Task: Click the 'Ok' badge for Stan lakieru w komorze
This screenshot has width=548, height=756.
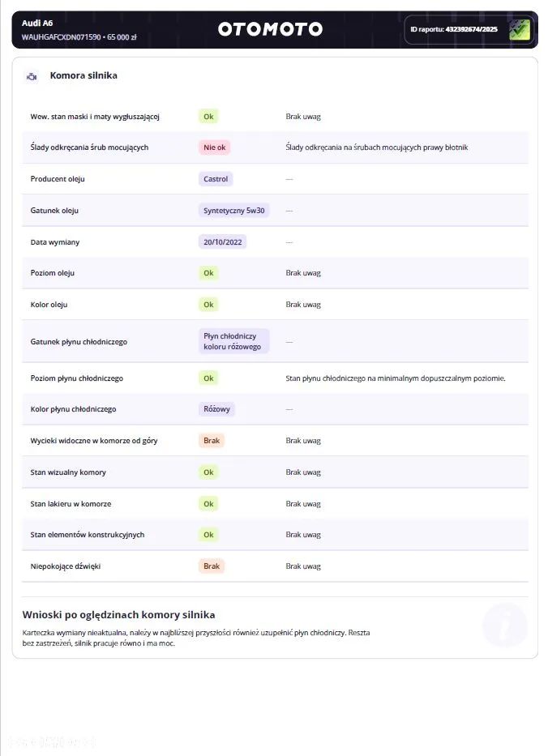Action: 208,504
